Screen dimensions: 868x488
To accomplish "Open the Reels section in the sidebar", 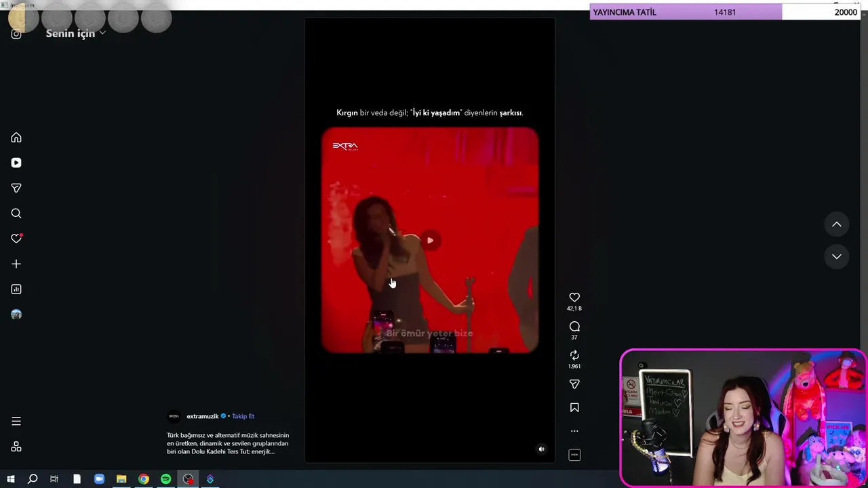I will click(x=16, y=163).
